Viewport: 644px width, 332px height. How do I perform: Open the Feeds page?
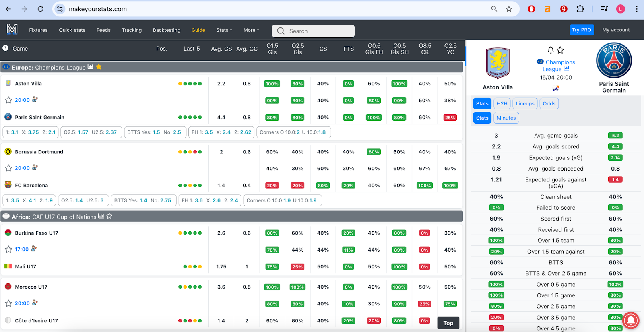point(103,30)
